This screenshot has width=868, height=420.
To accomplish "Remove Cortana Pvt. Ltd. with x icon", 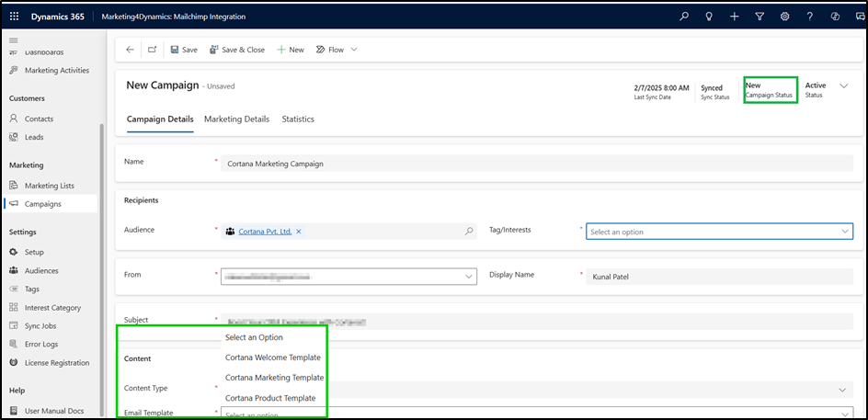I will click(298, 232).
